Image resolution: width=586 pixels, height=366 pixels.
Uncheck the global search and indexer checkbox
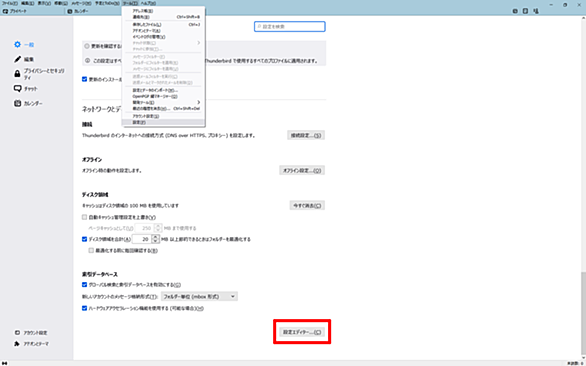click(x=84, y=285)
